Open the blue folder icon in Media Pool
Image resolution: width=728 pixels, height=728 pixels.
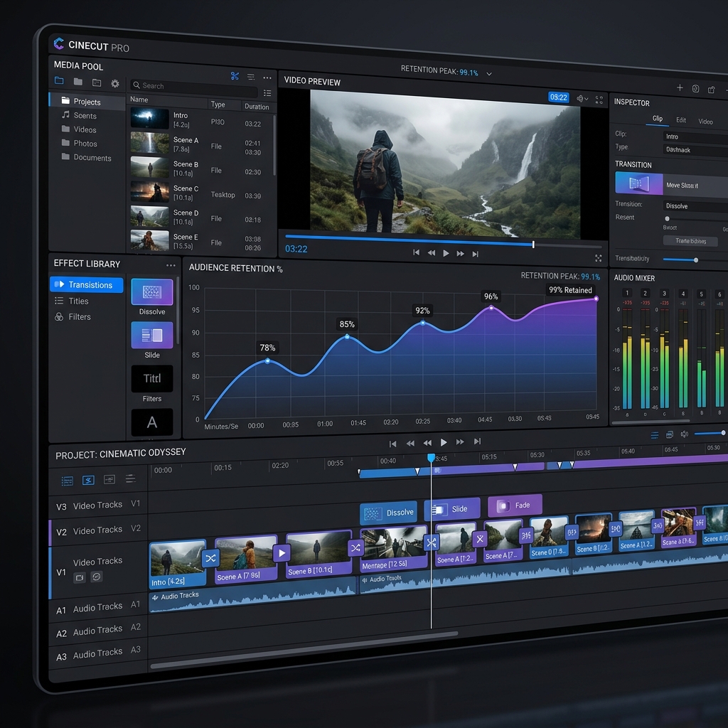pyautogui.click(x=59, y=81)
